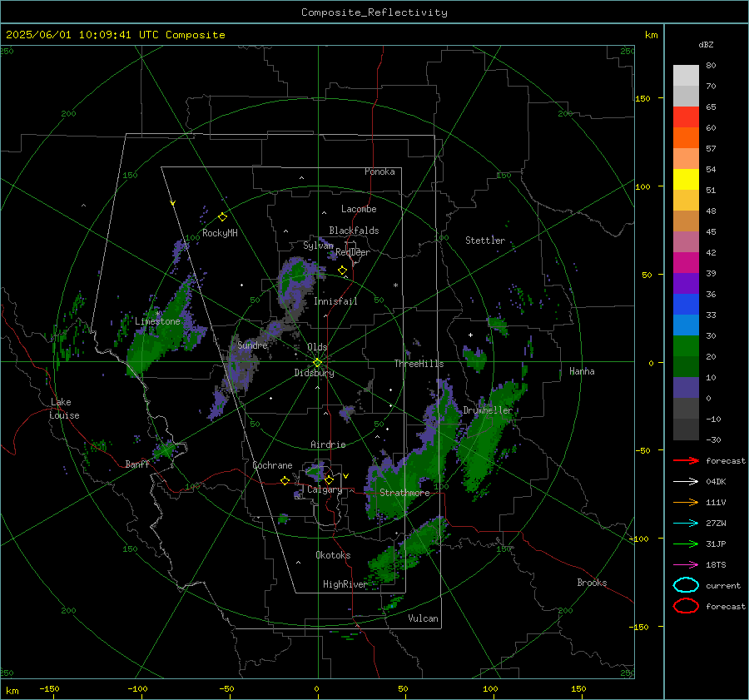The height and width of the screenshot is (700, 749).
Task: Click the Sylvan town label
Action: [x=318, y=246]
